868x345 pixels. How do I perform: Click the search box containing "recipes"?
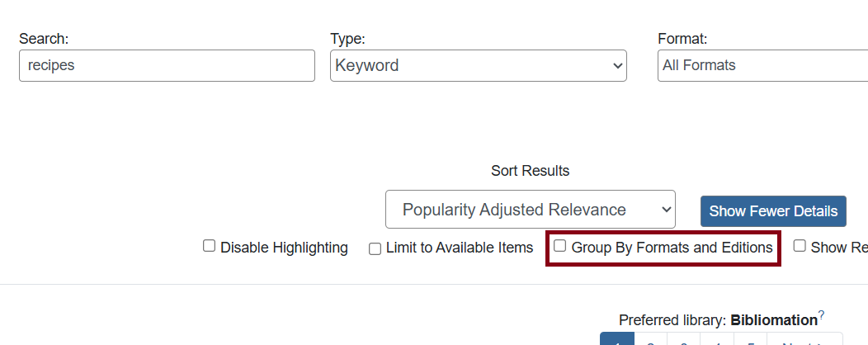coord(167,66)
